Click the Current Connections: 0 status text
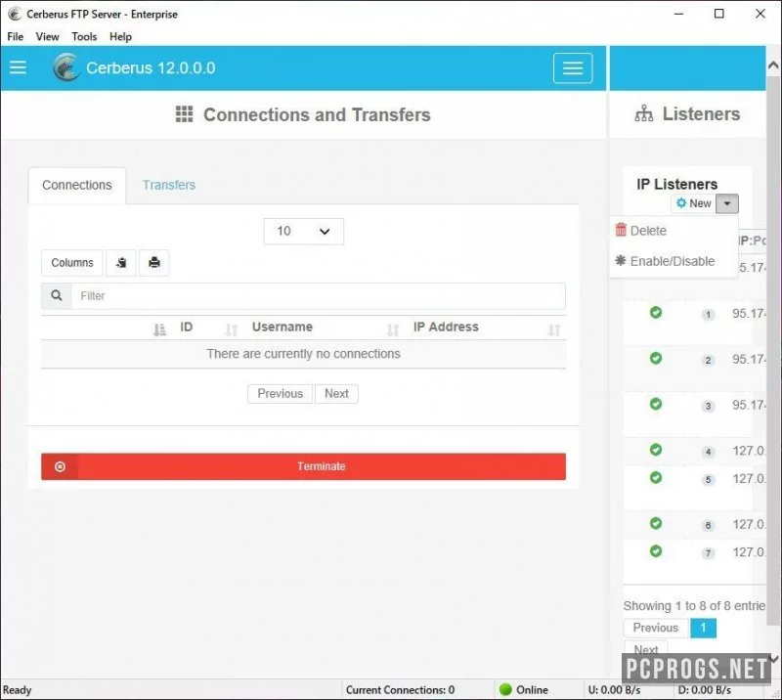Image resolution: width=782 pixels, height=700 pixels. pyautogui.click(x=400, y=690)
